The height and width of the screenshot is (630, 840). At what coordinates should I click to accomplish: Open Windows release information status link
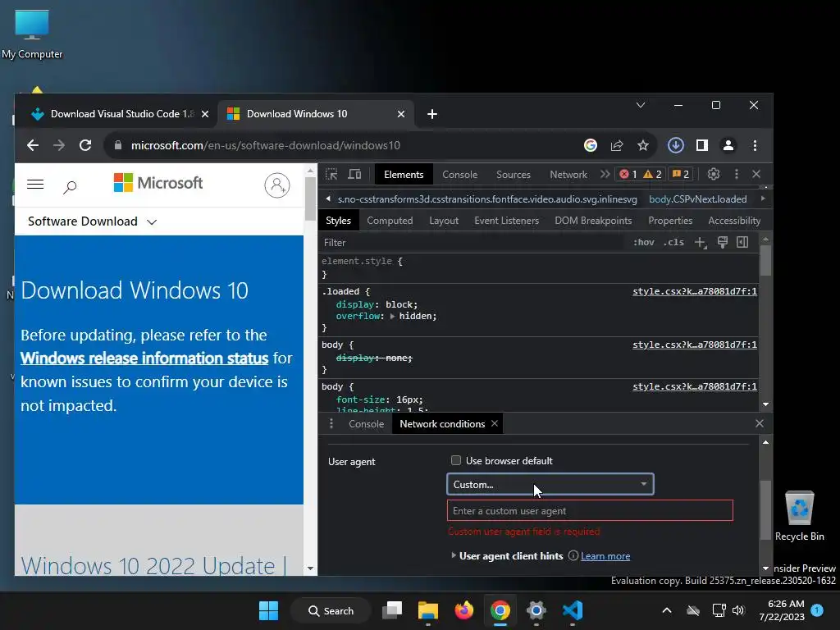coord(144,358)
